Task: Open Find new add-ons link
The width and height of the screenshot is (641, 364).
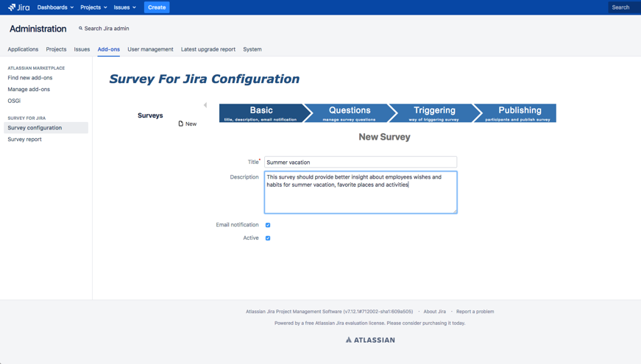Action: point(30,78)
